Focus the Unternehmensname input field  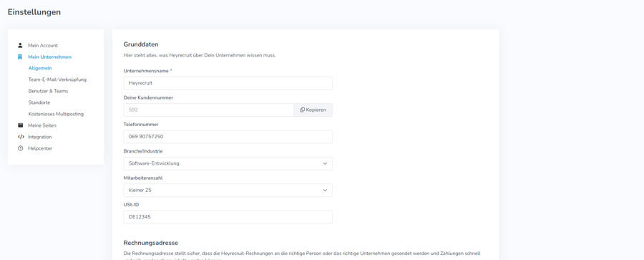point(228,83)
